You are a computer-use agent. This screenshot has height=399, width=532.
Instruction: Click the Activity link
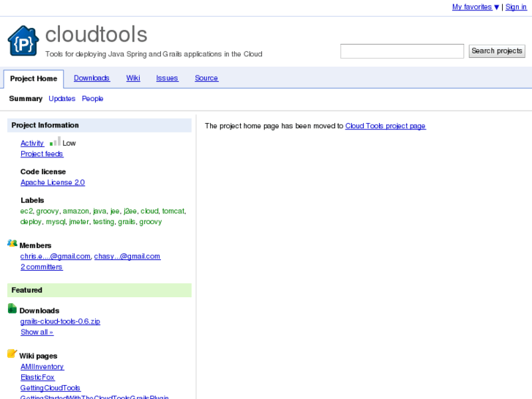32,143
